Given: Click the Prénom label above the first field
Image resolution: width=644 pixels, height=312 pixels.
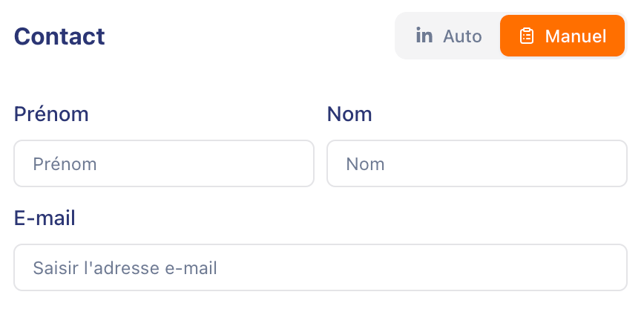Looking at the screenshot, I should coord(52,114).
